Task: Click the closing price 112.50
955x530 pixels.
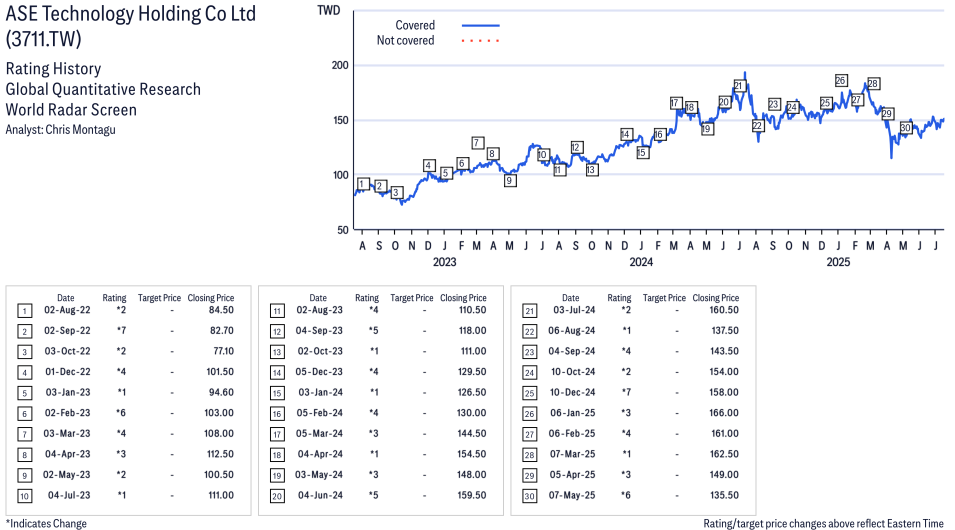Action: point(220,454)
